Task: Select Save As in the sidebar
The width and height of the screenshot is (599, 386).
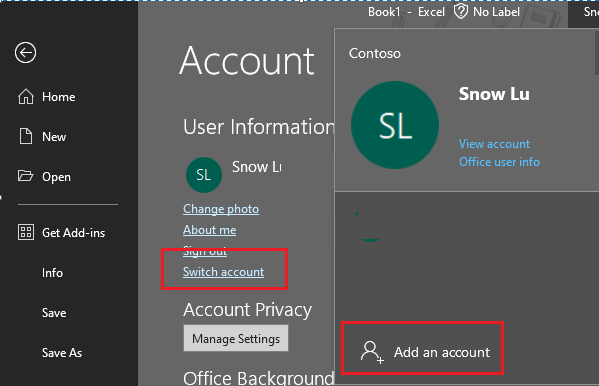Action: pos(62,353)
